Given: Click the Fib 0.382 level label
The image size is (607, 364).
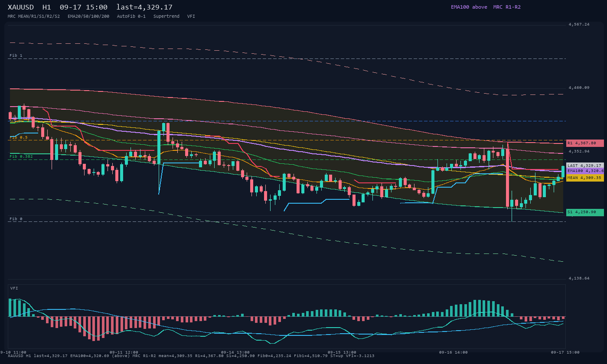Looking at the screenshot, I should pyautogui.click(x=21, y=156).
